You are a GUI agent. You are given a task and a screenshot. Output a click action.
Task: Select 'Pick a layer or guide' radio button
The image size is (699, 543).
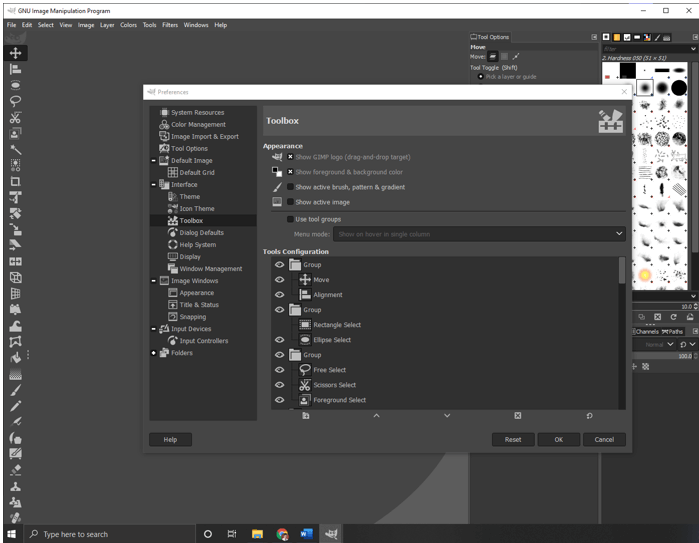[481, 77]
